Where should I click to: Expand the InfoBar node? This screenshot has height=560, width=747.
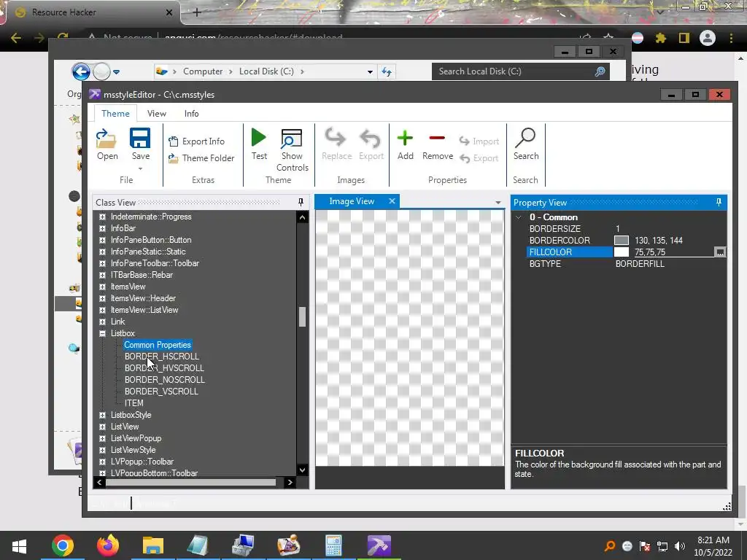coord(102,228)
